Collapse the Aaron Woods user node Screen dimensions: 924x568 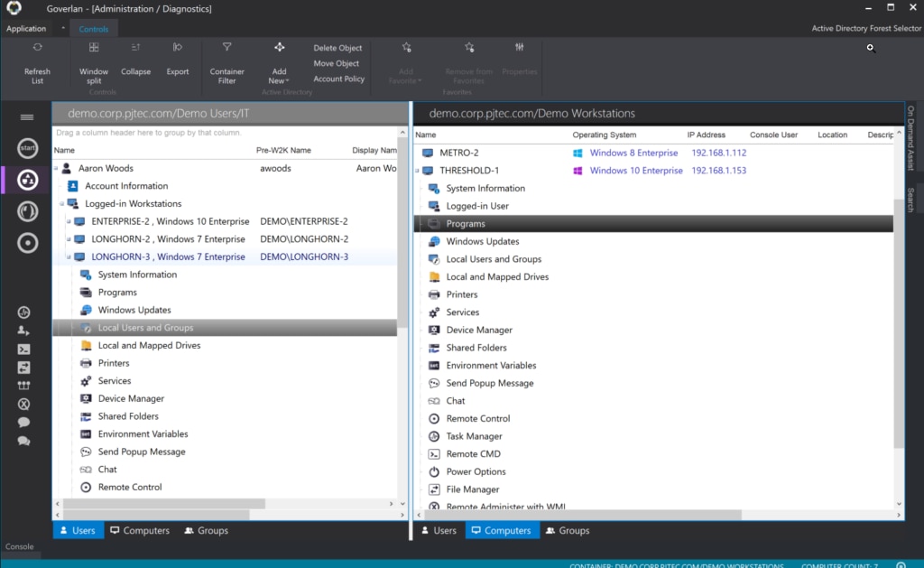pos(57,168)
